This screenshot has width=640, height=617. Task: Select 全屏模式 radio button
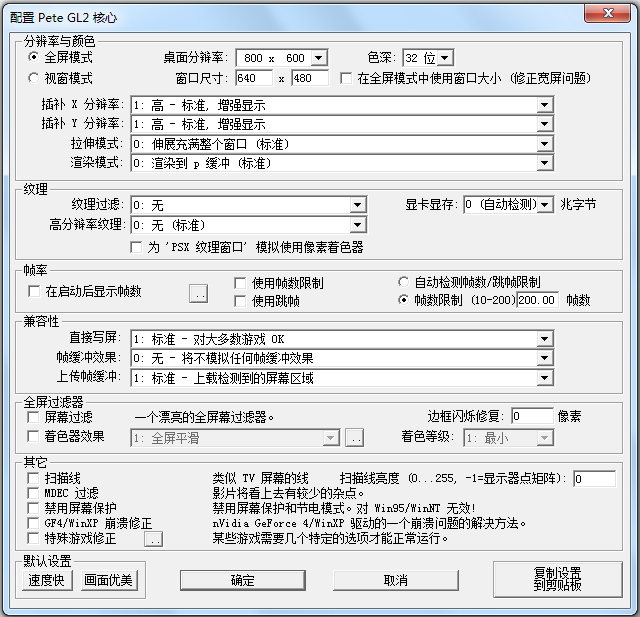pos(33,57)
